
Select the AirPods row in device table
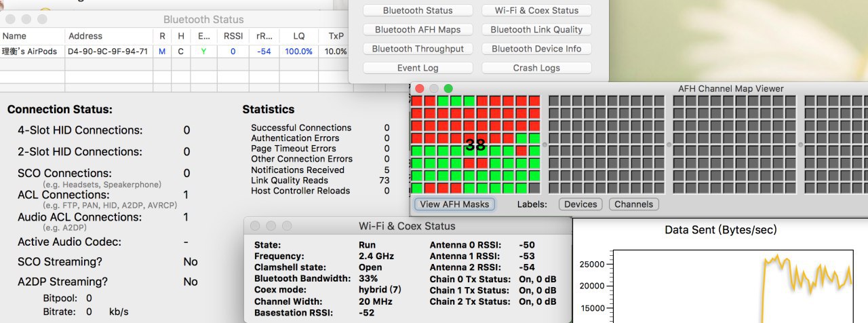coord(174,51)
